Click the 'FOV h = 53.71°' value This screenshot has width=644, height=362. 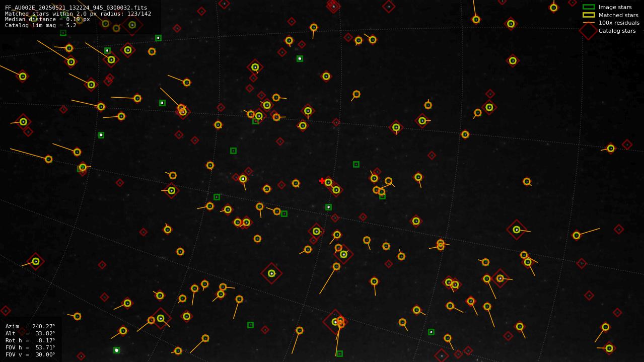30,347
